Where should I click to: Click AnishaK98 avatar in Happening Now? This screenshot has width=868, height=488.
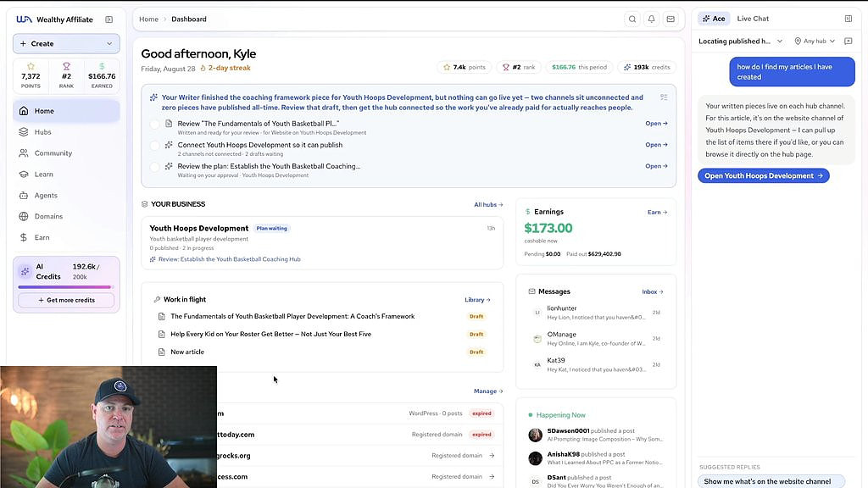[536, 458]
